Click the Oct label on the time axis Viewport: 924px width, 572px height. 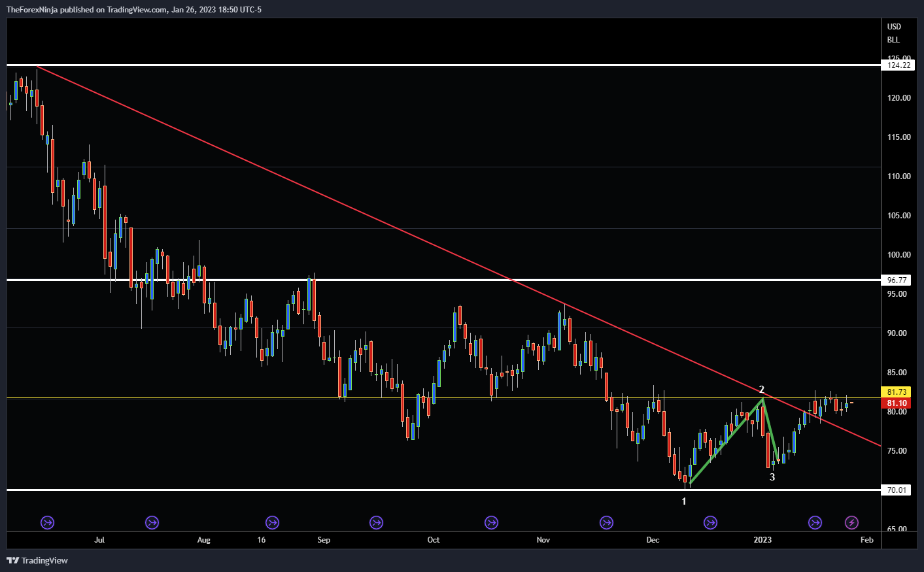tap(434, 540)
